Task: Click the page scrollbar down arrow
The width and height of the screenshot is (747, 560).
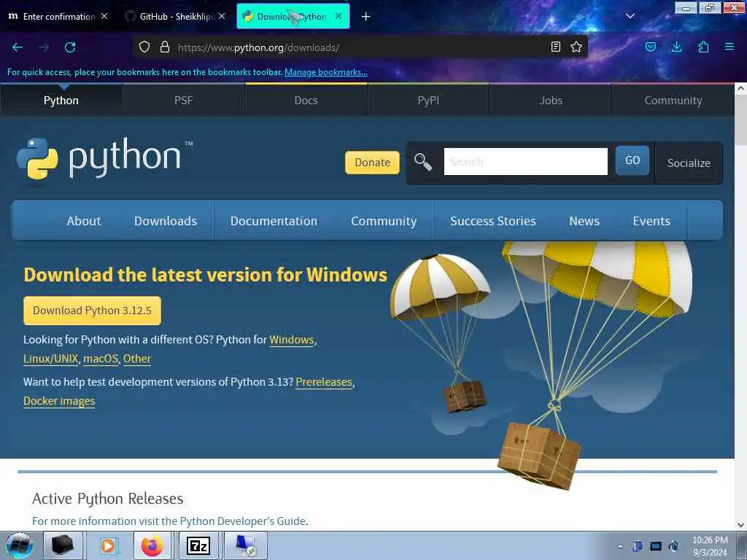Action: 740,525
